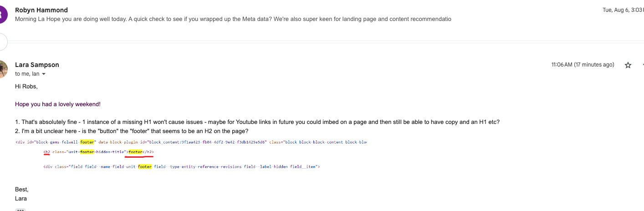Open the embedded HTML code screenshot
Screen dimensions: 644x211
(191, 154)
